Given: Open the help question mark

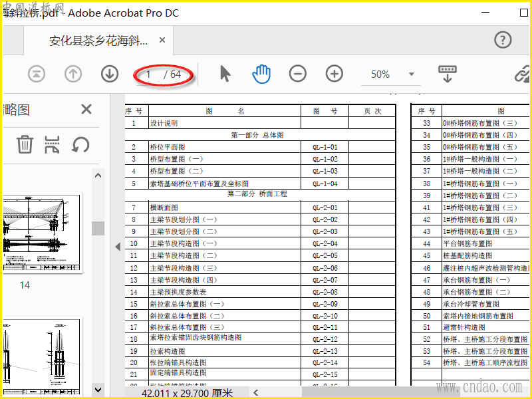Looking at the screenshot, I should 503,40.
